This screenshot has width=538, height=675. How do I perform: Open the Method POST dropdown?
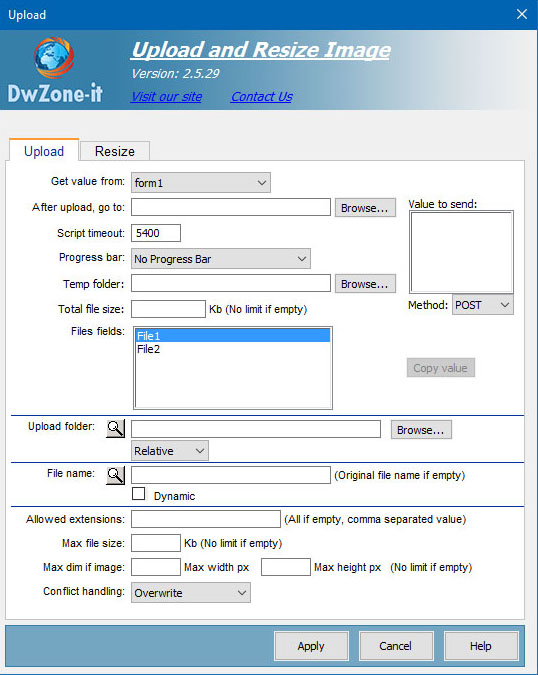[482, 305]
